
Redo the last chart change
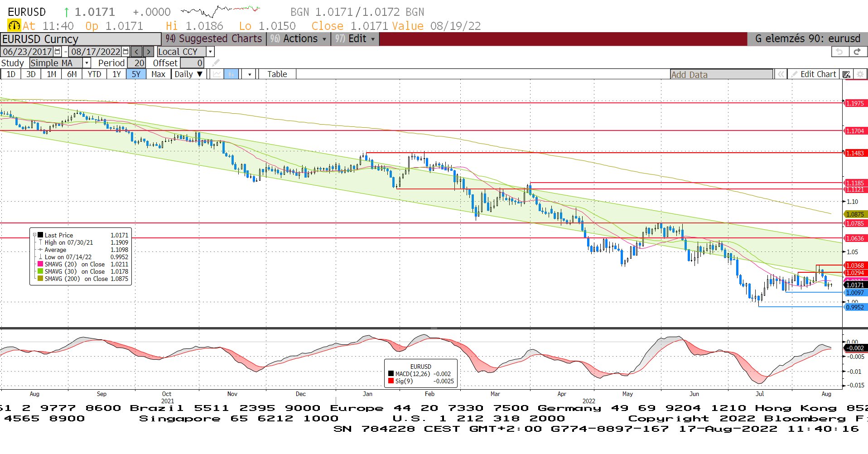[857, 52]
